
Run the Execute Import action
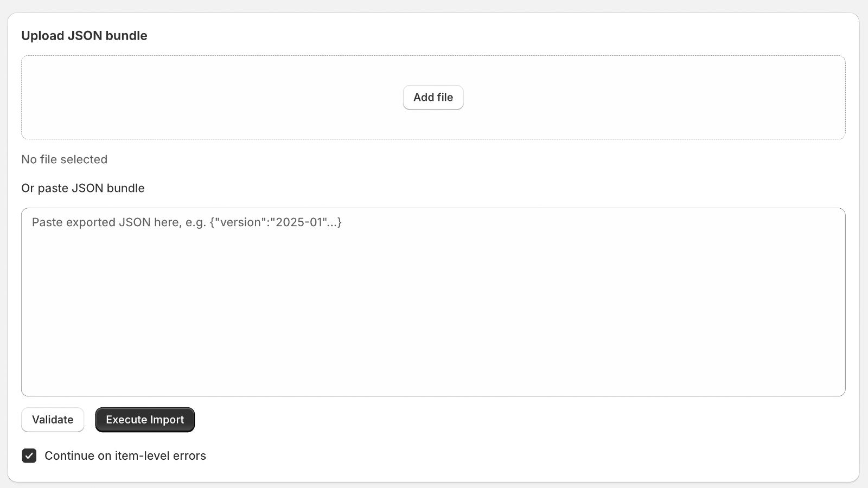[145, 420]
